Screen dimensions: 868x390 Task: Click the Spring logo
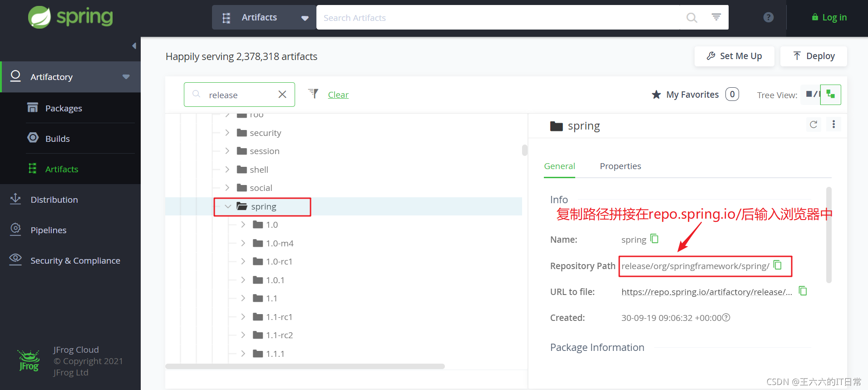point(70,17)
